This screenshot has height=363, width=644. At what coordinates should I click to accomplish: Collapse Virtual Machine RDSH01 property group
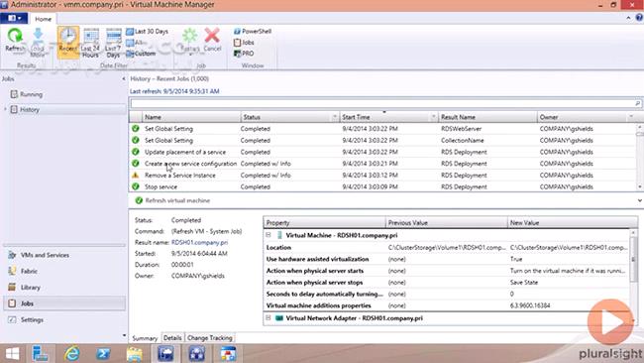(x=268, y=235)
